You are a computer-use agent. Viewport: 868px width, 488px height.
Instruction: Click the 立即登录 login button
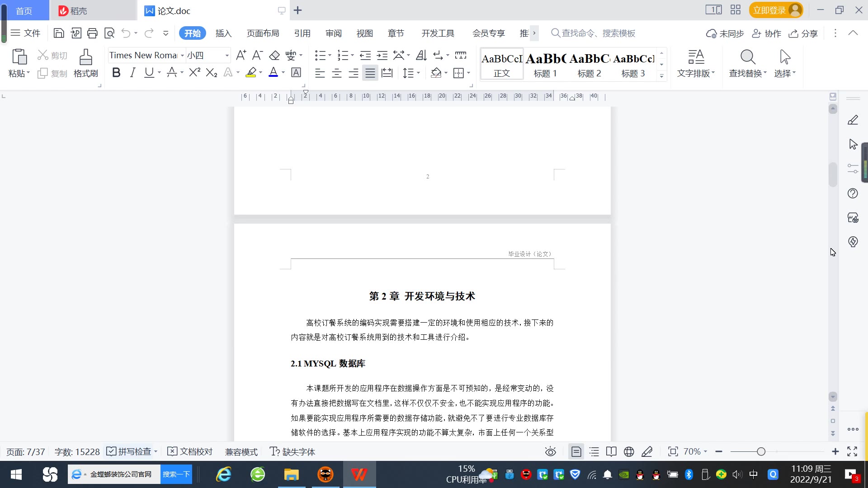tap(776, 10)
